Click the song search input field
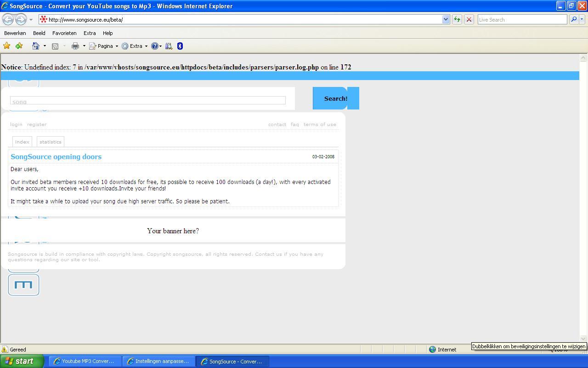Screen dimensions: 588x368 pos(148,100)
